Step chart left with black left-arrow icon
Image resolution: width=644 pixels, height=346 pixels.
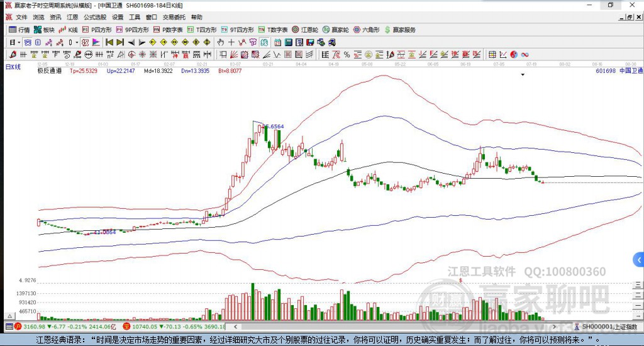(x=131, y=42)
